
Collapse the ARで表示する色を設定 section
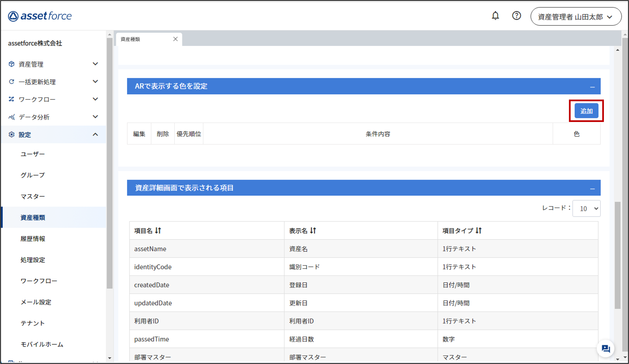[592, 87]
